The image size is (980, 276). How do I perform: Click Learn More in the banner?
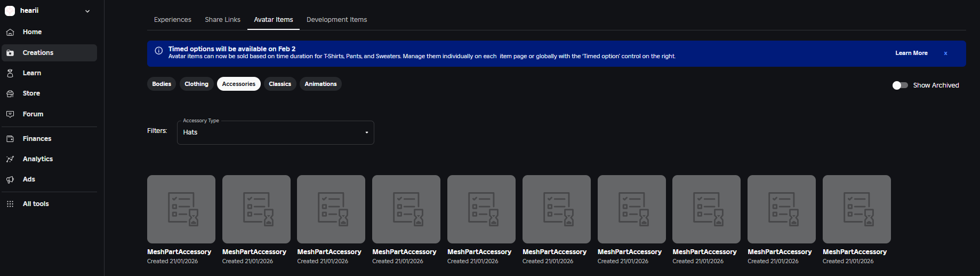(x=911, y=53)
